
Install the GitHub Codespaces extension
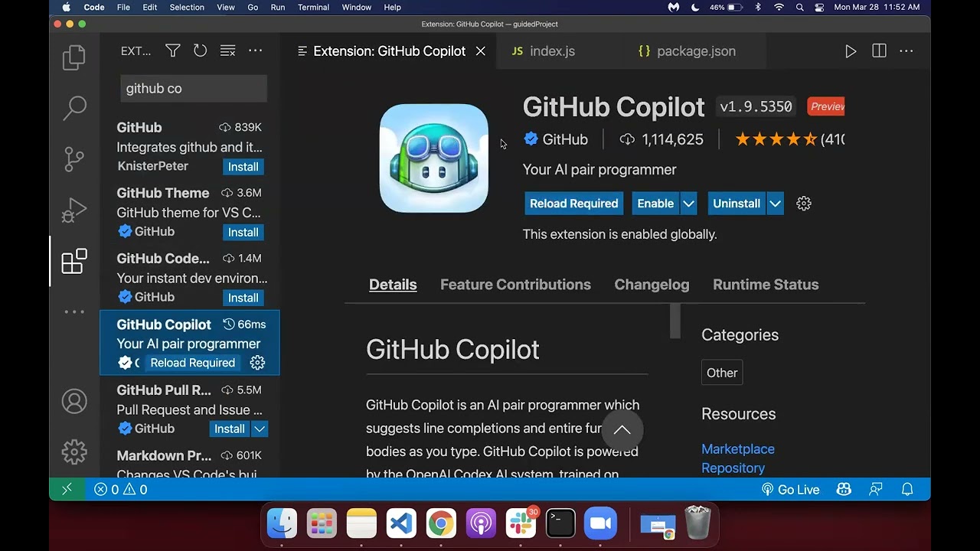[243, 298]
